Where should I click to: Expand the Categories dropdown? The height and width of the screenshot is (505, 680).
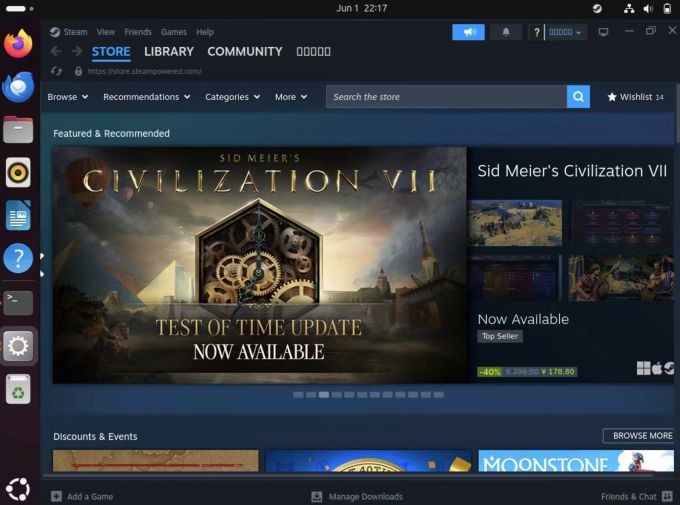(x=232, y=97)
